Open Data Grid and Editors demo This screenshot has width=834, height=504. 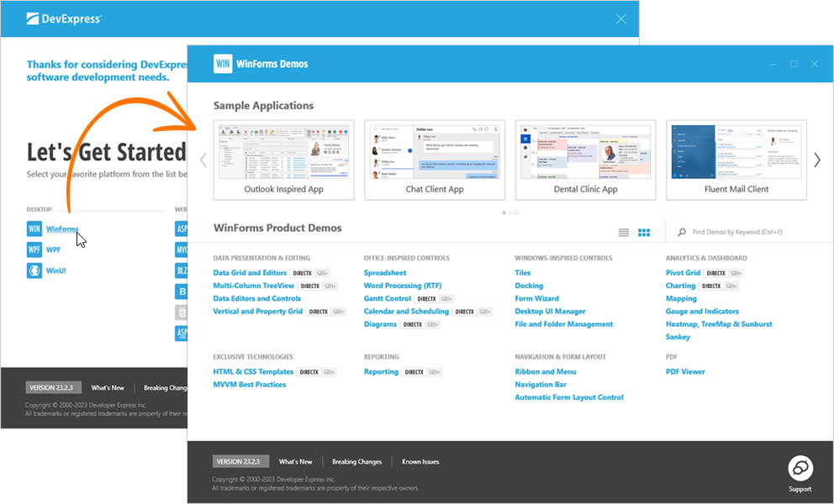click(250, 273)
